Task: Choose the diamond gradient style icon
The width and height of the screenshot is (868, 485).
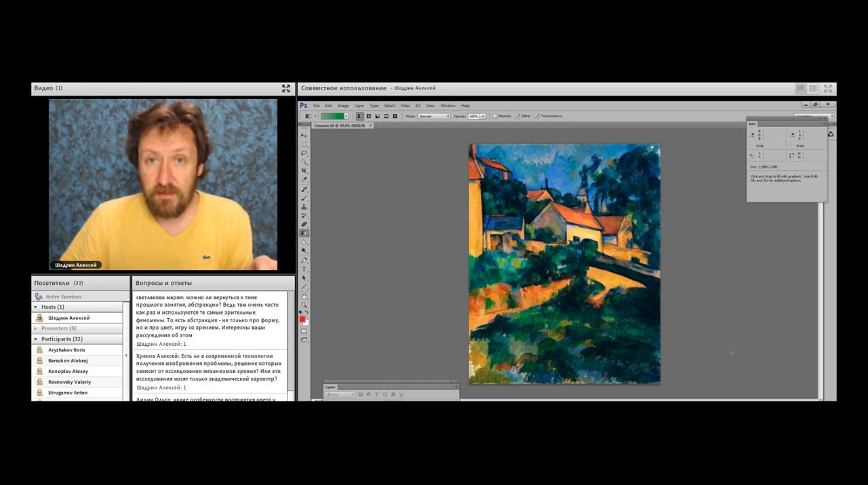Action: 395,116
